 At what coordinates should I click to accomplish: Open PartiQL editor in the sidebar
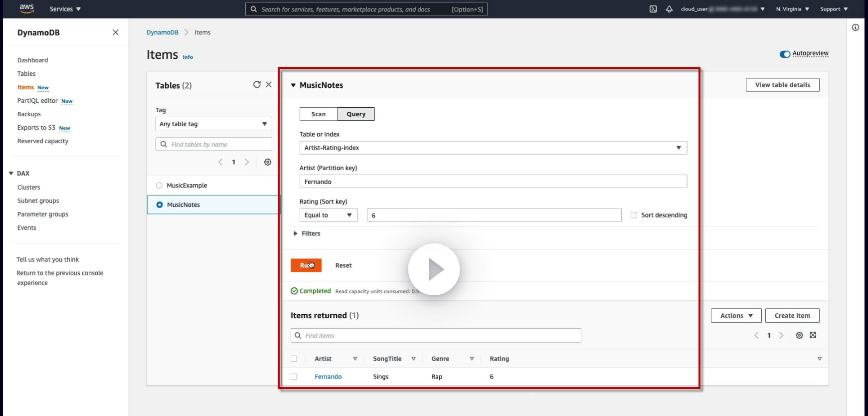(37, 101)
